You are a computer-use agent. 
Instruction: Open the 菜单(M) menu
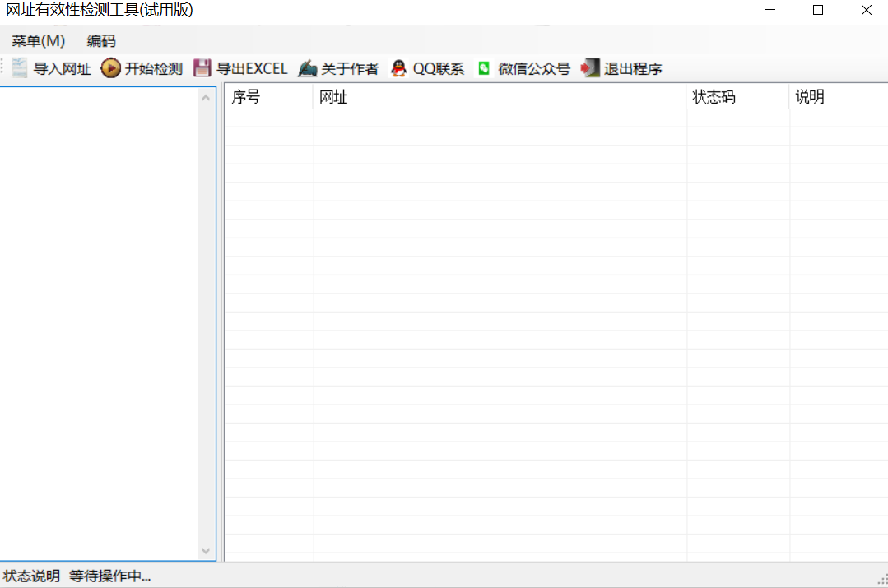38,41
